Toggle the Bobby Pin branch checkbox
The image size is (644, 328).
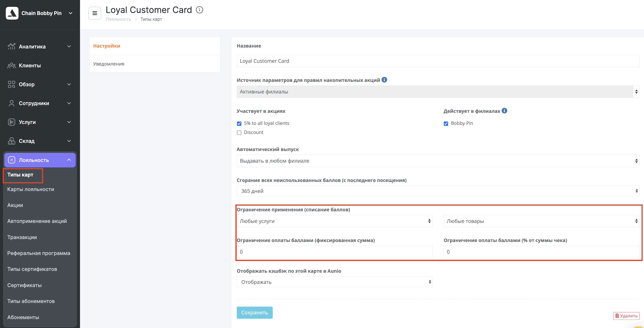point(446,124)
